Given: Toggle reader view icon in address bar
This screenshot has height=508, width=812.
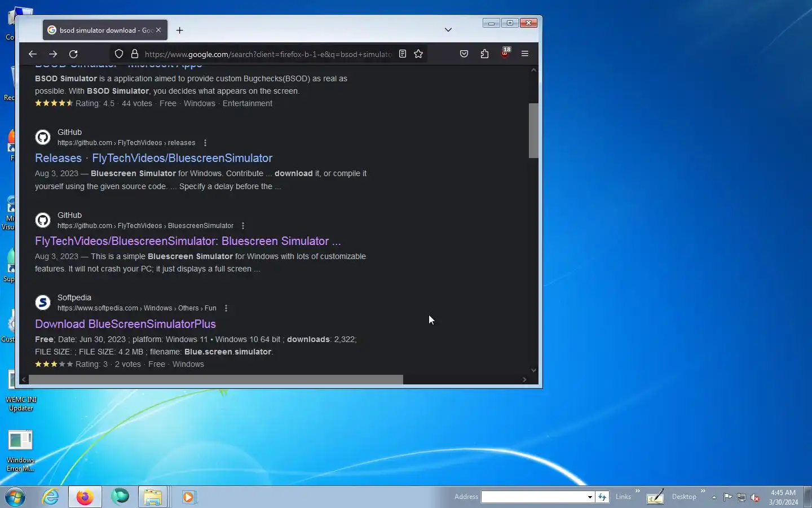Looking at the screenshot, I should 403,54.
